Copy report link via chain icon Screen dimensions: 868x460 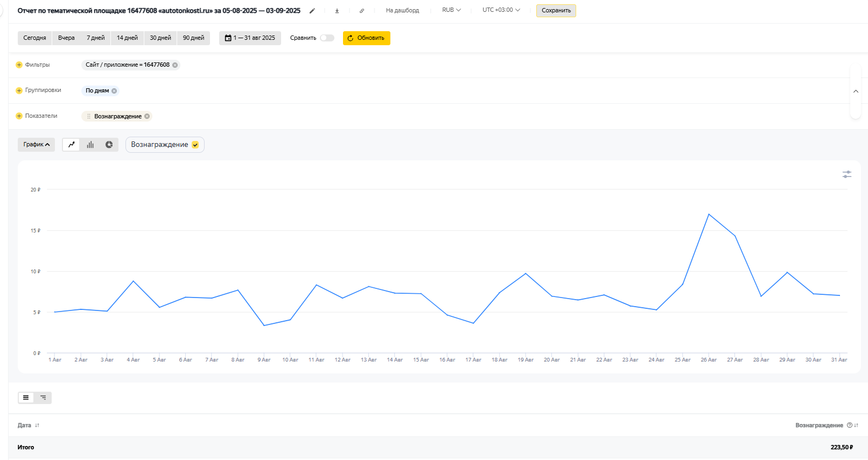point(362,11)
